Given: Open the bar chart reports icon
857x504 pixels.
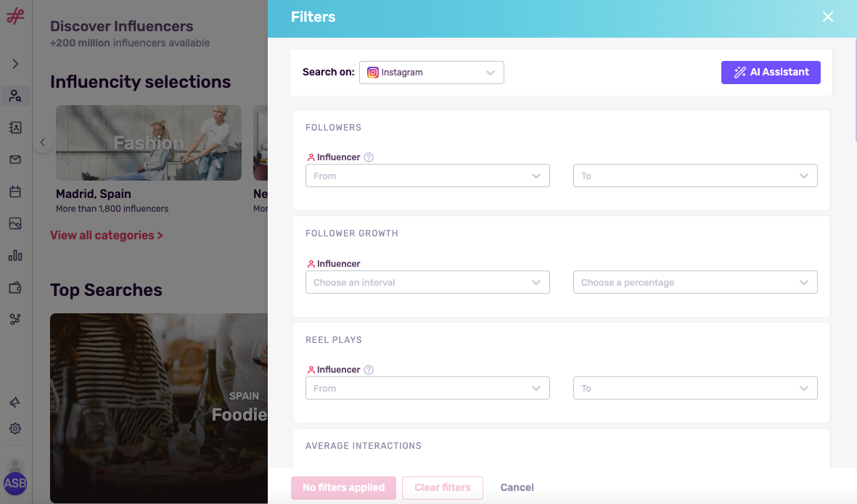Looking at the screenshot, I should [x=15, y=255].
